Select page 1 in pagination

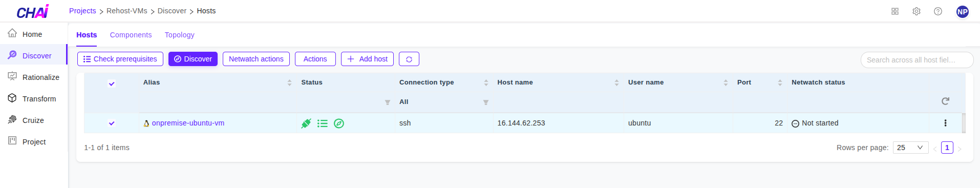947,148
